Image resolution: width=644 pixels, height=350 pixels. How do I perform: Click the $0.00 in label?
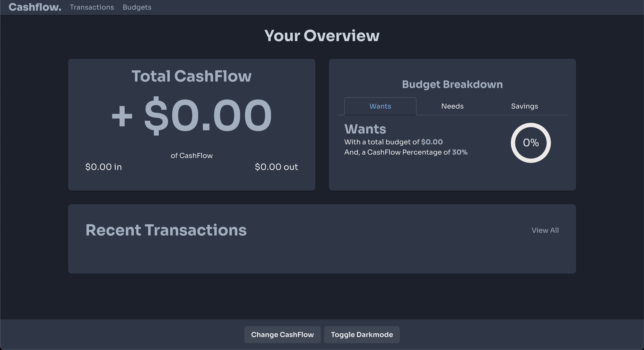[x=104, y=167]
